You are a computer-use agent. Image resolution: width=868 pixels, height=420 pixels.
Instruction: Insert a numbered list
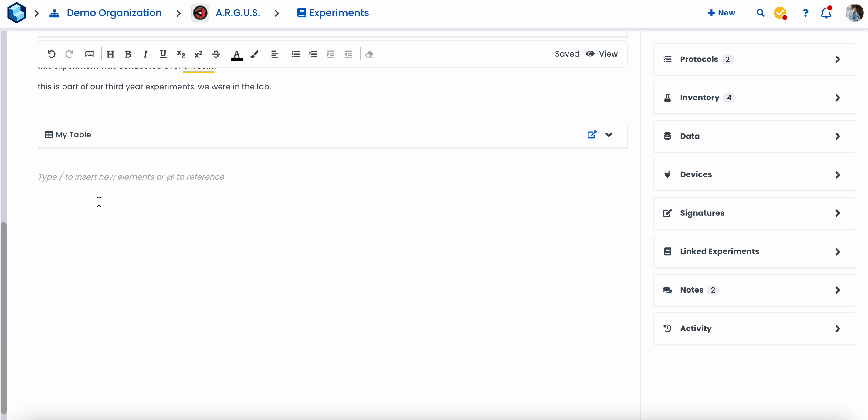313,54
